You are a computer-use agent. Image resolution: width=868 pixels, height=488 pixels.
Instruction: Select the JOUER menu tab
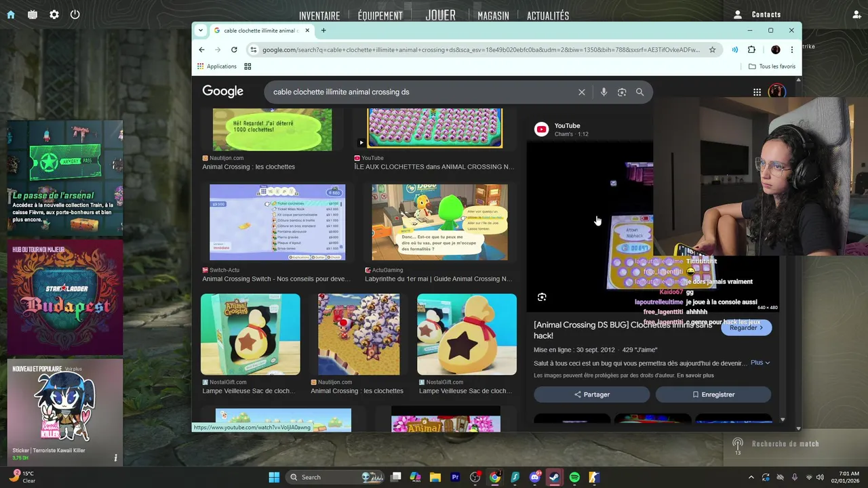[x=440, y=15]
